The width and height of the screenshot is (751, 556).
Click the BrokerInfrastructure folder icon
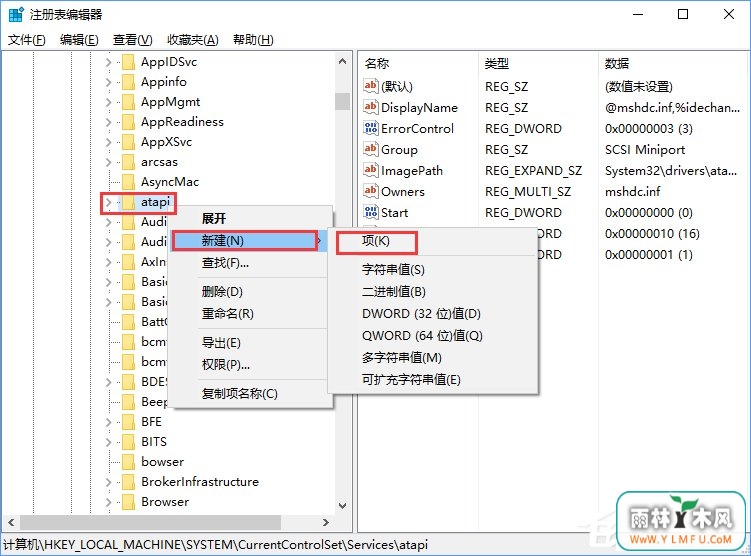(x=128, y=482)
